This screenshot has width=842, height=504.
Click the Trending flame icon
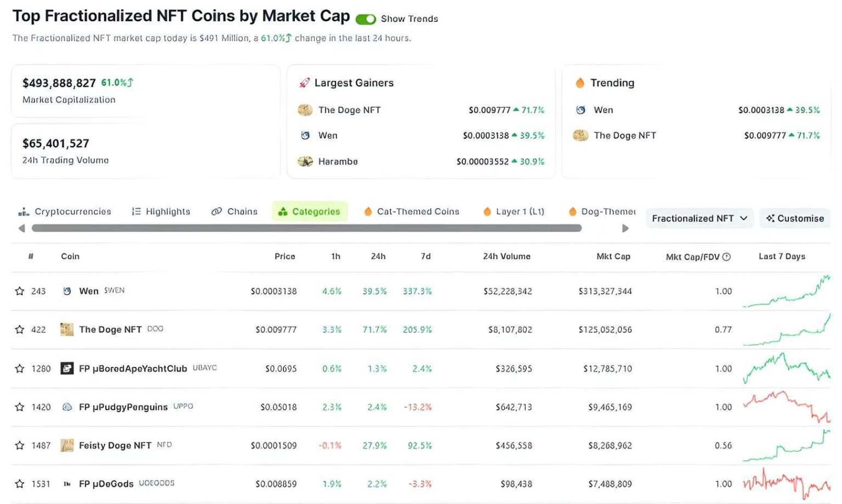(580, 83)
